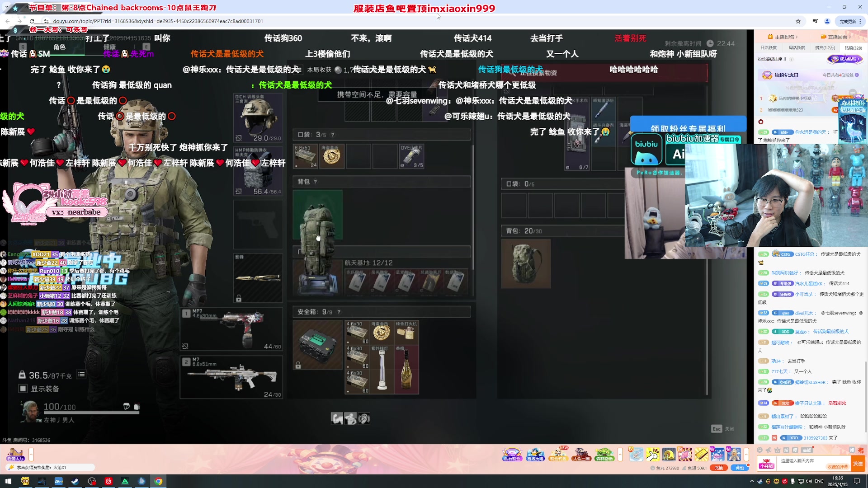Click the 领取粉丝专属福利 banner
This screenshot has height=488, width=868.
(x=688, y=128)
